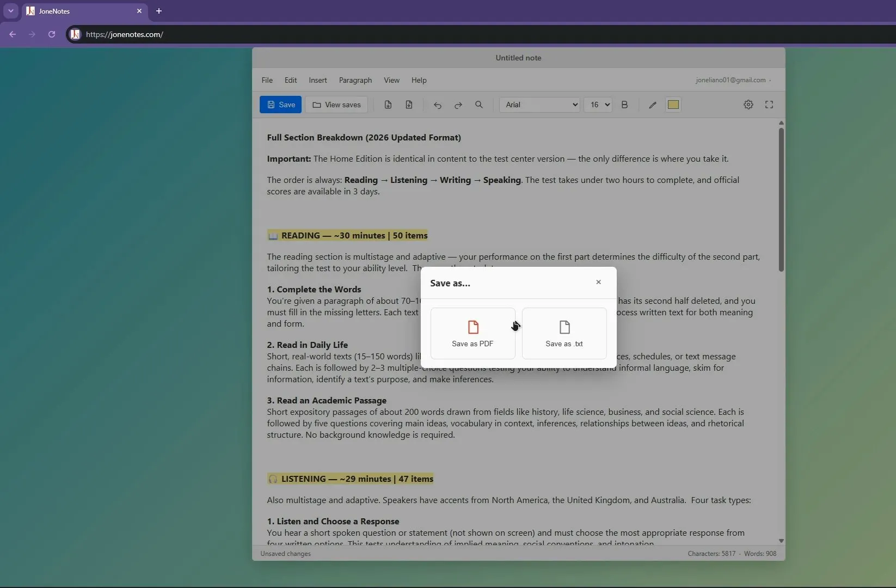
Task: Click the new document plus icon
Action: [x=388, y=105]
